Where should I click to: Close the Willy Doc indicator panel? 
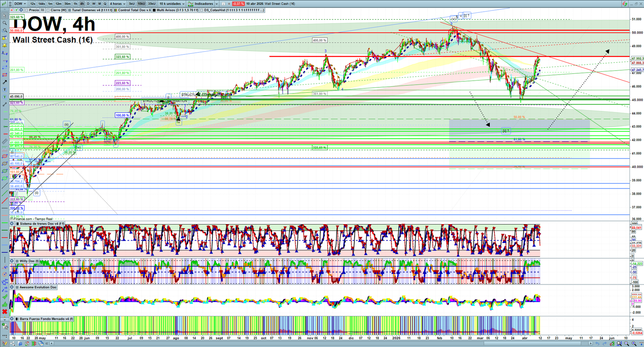(x=12, y=261)
